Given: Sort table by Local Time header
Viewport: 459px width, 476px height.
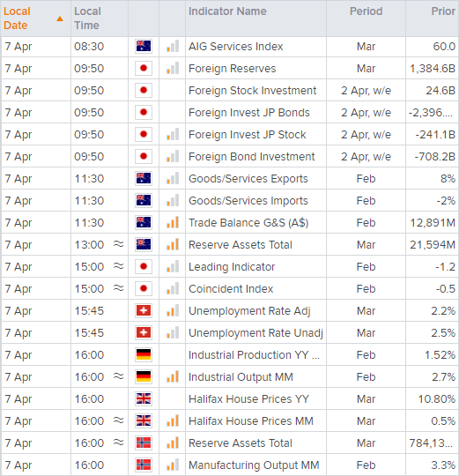Looking at the screenshot, I should point(88,19).
